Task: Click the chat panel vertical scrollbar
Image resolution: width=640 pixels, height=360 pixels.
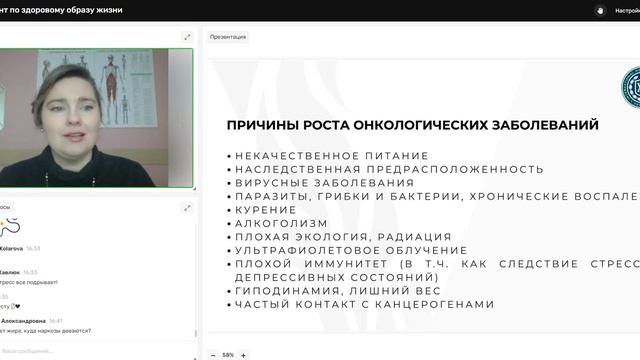Action: [x=196, y=333]
